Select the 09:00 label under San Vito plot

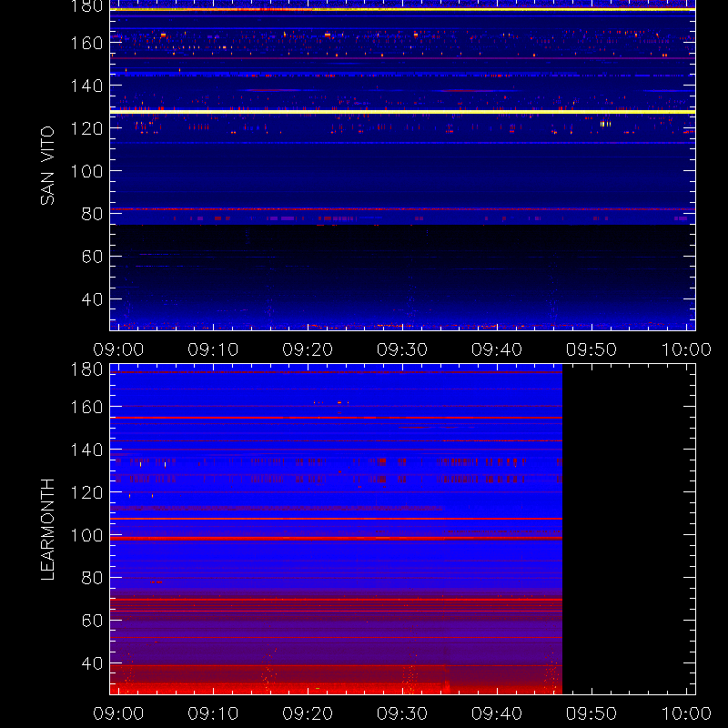click(x=118, y=349)
